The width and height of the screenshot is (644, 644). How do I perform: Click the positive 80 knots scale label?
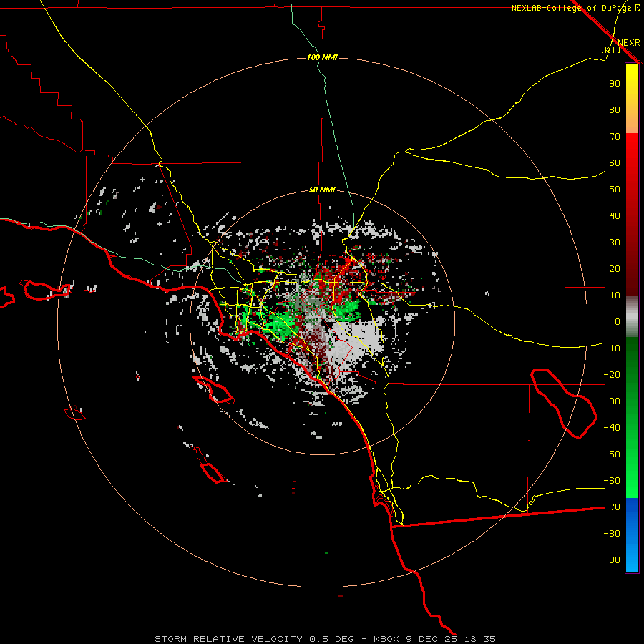615,109
